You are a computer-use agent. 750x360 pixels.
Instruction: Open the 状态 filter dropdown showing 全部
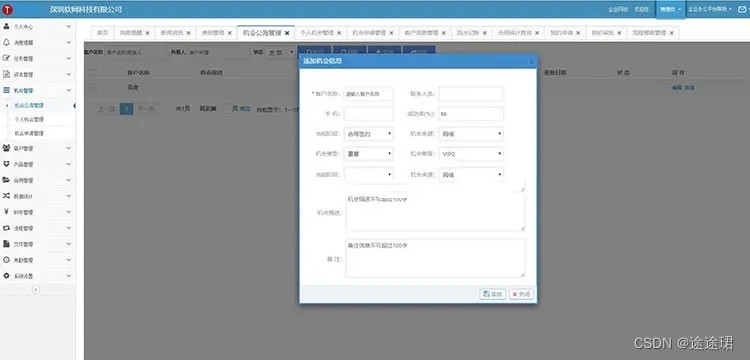[281, 53]
